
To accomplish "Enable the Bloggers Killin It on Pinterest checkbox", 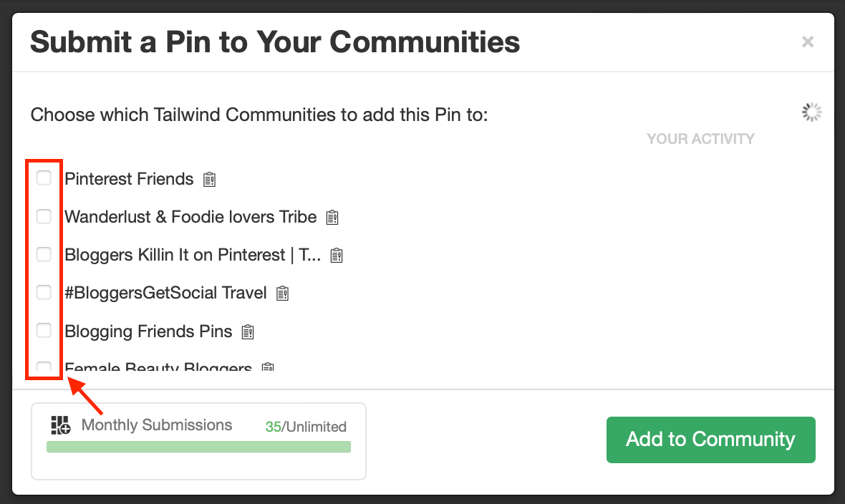I will (x=44, y=254).
